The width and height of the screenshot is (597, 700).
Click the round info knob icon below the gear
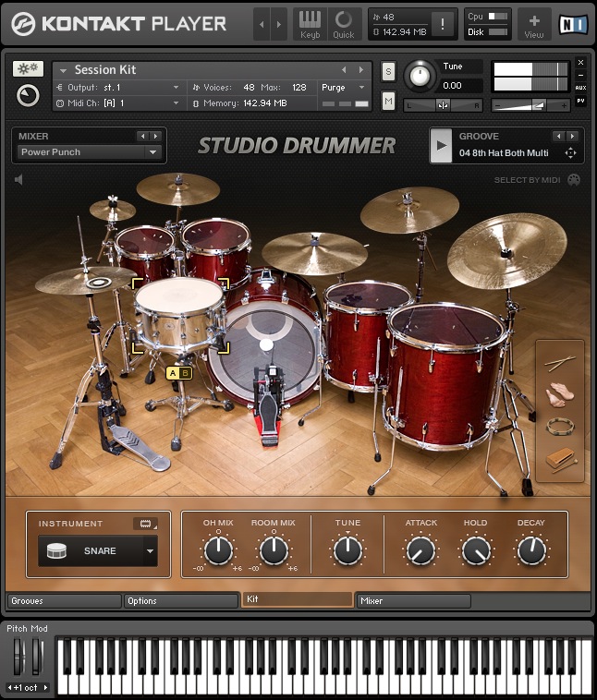pos(28,95)
